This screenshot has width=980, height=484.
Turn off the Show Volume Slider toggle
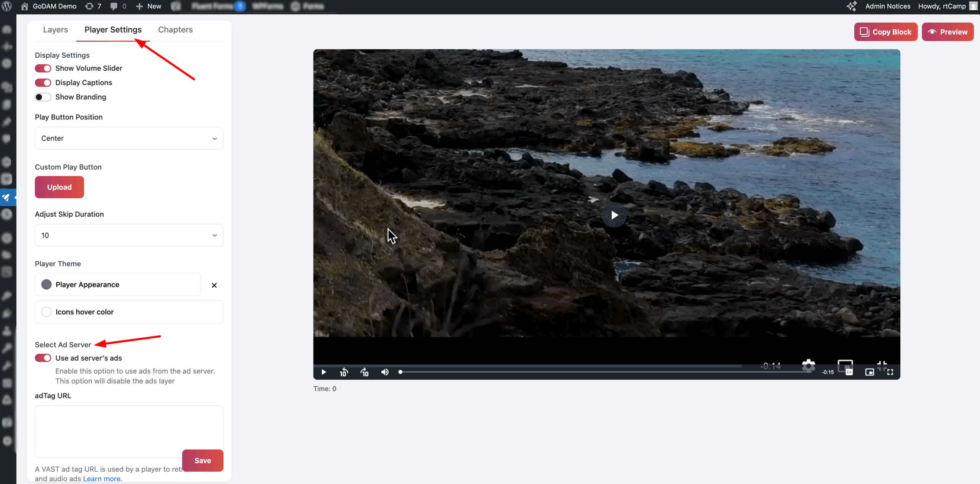[43, 68]
